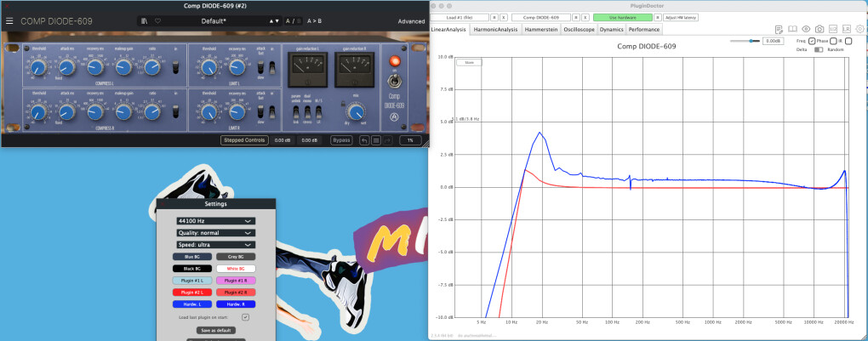868x341 pixels.
Task: Toggle the Limit L in switch
Action: pyautogui.click(x=272, y=68)
